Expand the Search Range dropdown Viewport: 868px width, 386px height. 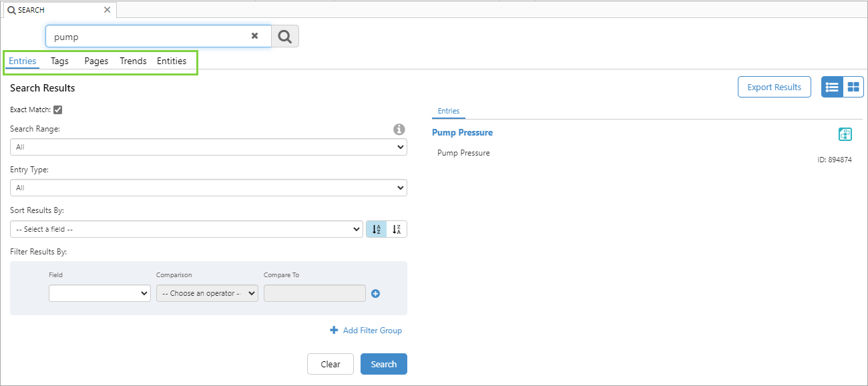point(208,147)
